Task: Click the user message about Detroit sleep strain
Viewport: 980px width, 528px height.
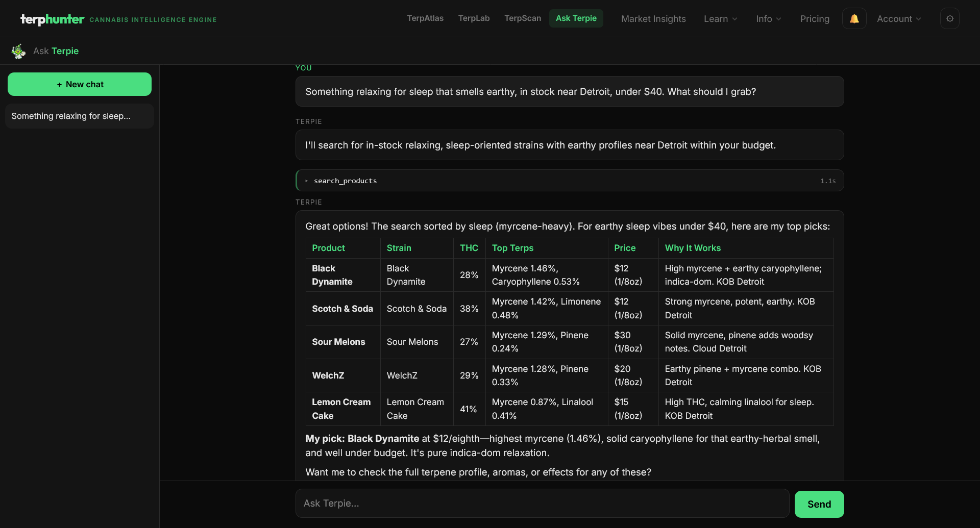Action: click(x=570, y=91)
